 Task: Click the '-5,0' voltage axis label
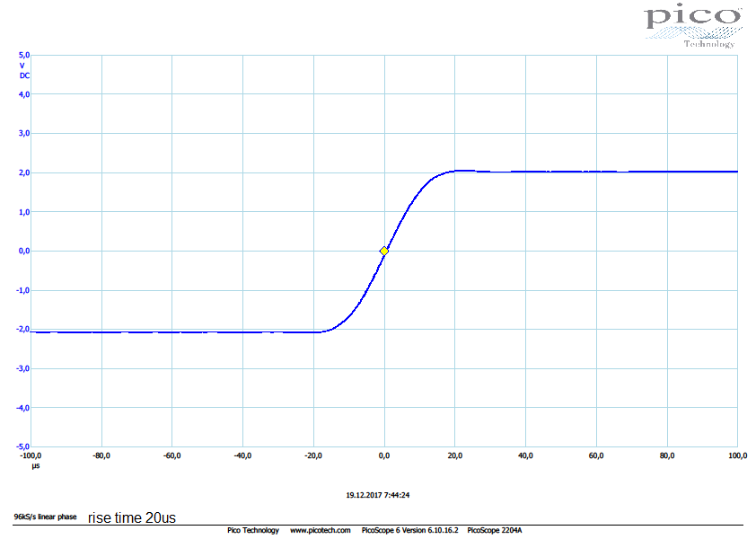(22, 446)
